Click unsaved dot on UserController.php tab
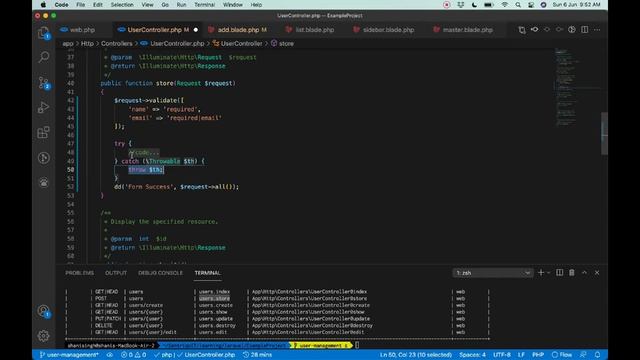The image size is (640, 360). (196, 30)
